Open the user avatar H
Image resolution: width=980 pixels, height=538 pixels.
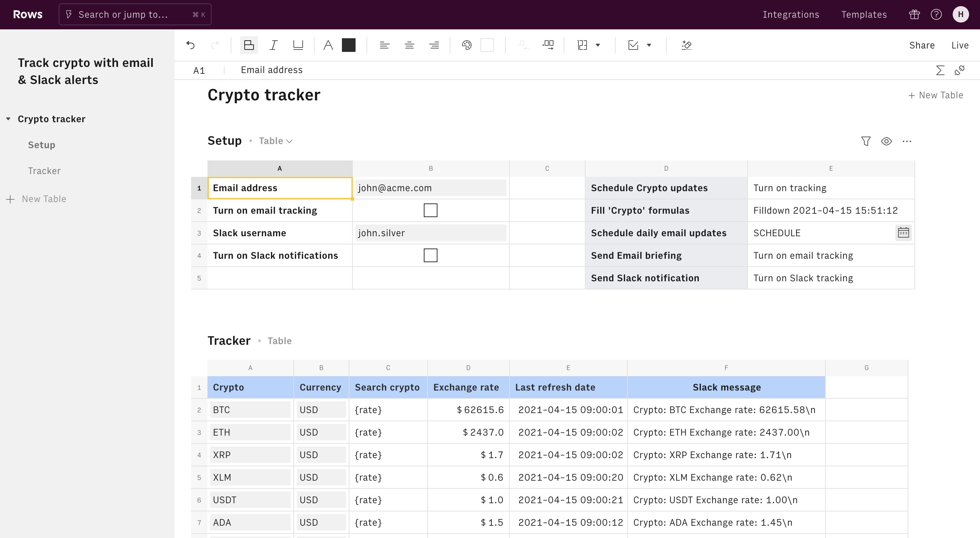[x=961, y=14]
